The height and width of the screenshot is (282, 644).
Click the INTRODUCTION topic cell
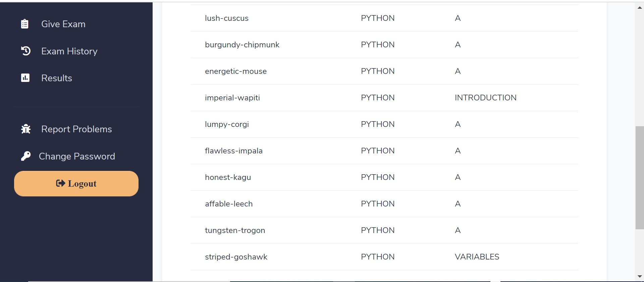point(485,98)
